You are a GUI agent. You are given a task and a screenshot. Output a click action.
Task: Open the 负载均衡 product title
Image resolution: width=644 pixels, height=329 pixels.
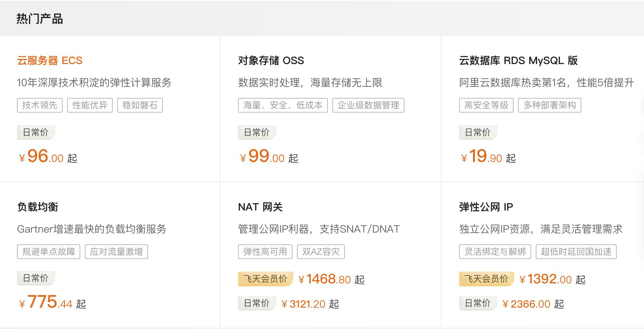click(38, 207)
